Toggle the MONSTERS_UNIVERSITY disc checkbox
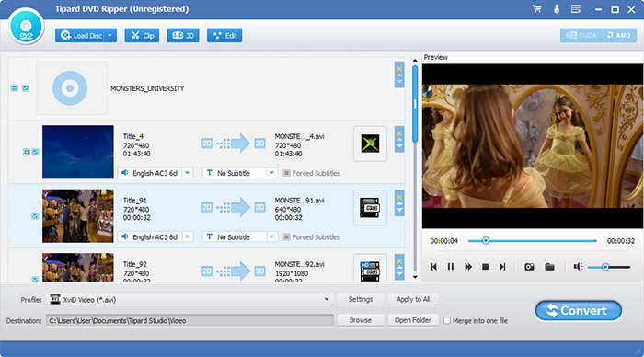The height and width of the screenshot is (357, 644). (x=26, y=88)
